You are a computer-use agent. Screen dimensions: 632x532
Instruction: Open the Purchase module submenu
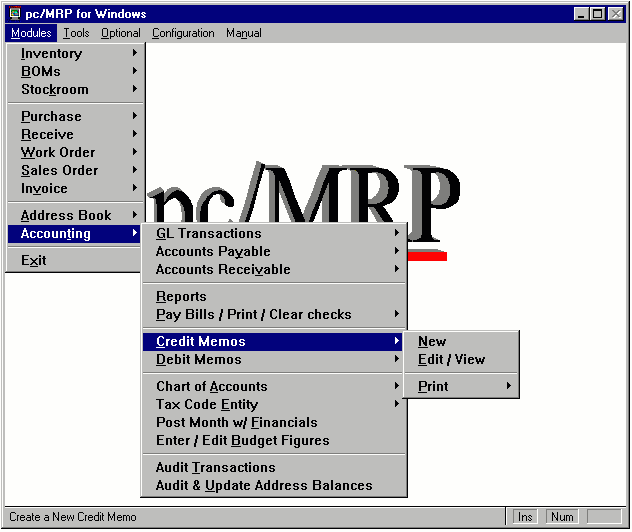(x=75, y=116)
